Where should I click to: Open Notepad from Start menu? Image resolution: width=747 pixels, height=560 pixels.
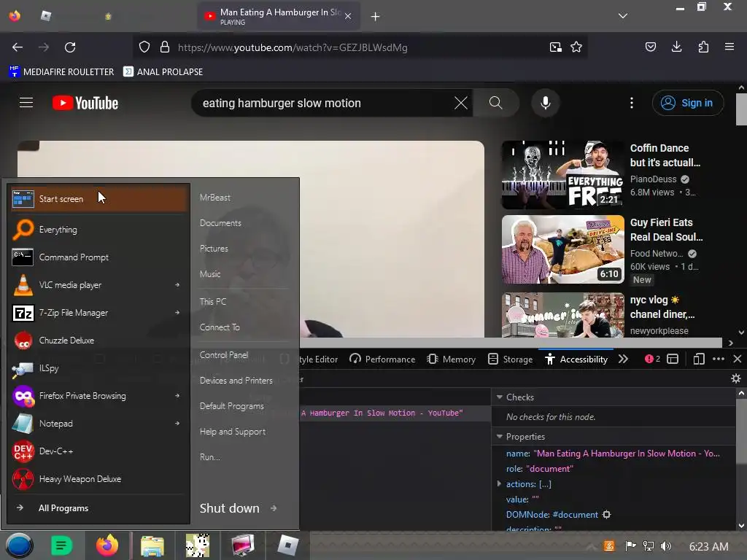99,423
